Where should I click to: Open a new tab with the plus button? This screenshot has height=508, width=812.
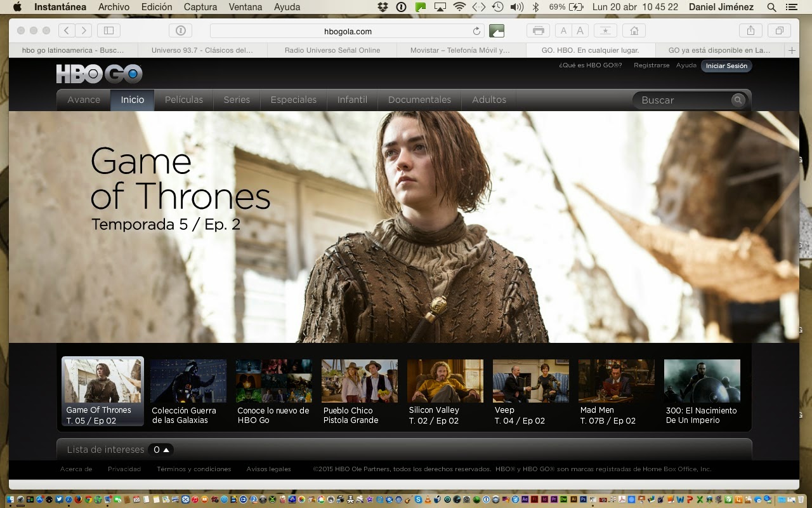[792, 50]
